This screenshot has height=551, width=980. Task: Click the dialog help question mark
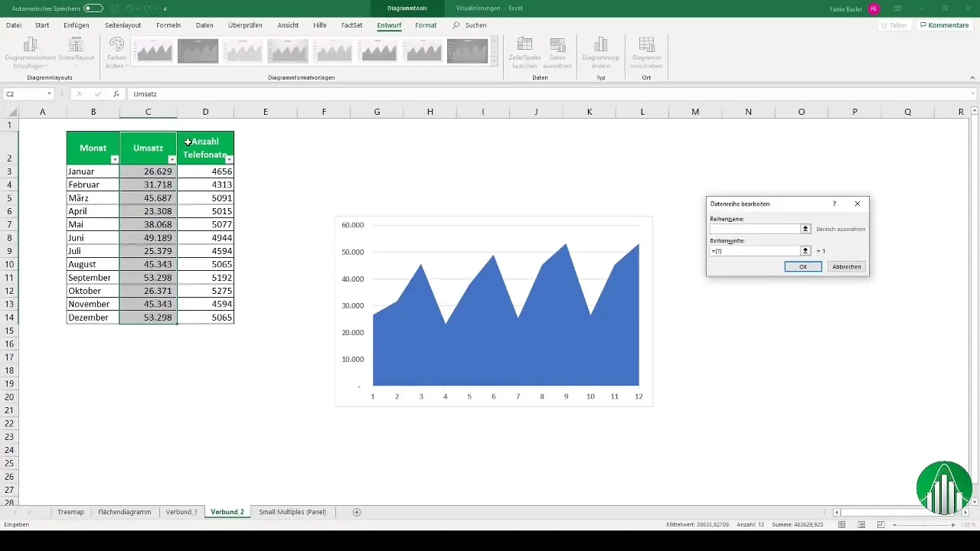coord(835,204)
